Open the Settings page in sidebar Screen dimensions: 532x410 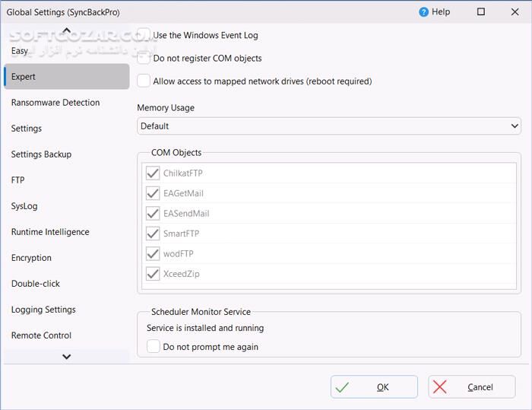67,129
